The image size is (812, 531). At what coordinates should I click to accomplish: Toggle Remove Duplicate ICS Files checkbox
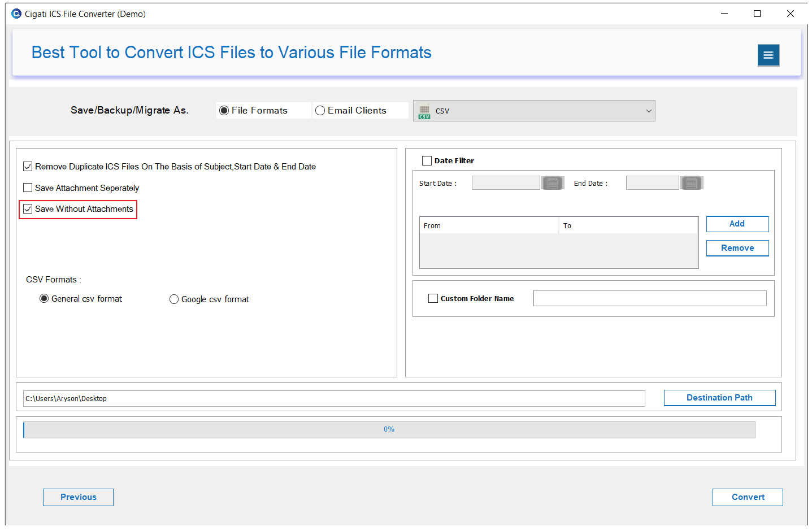(28, 167)
